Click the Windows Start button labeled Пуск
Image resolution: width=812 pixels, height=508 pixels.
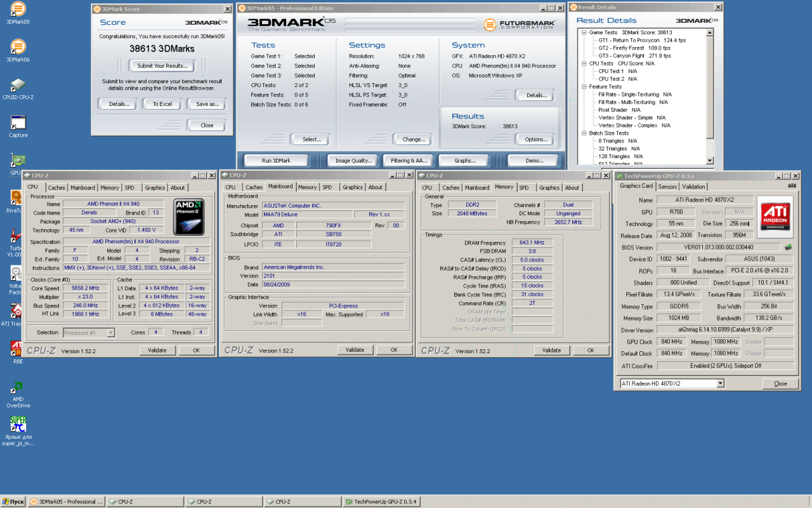[x=13, y=502]
